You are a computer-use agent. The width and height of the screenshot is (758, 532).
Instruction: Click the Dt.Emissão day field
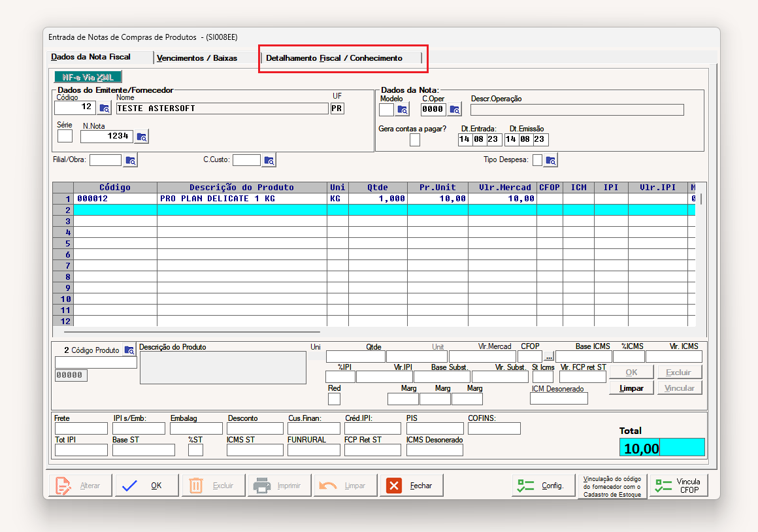(x=511, y=140)
